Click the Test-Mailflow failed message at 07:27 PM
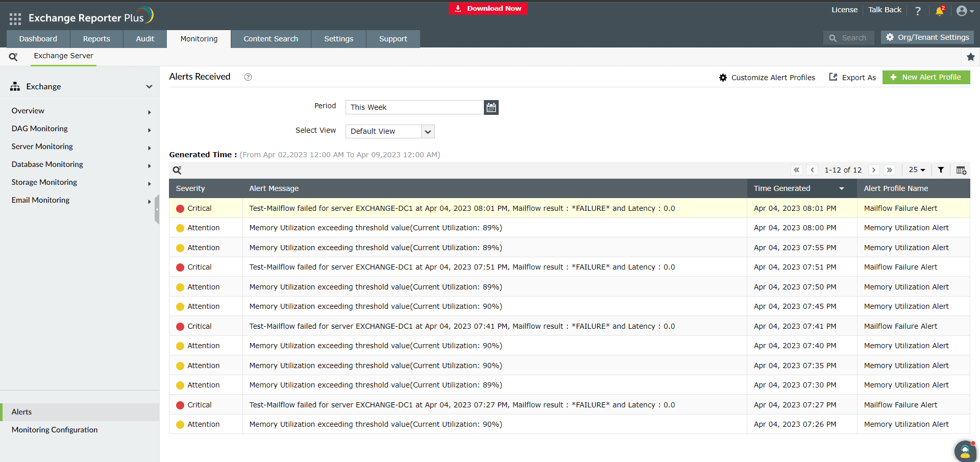980x462 pixels. tap(462, 405)
